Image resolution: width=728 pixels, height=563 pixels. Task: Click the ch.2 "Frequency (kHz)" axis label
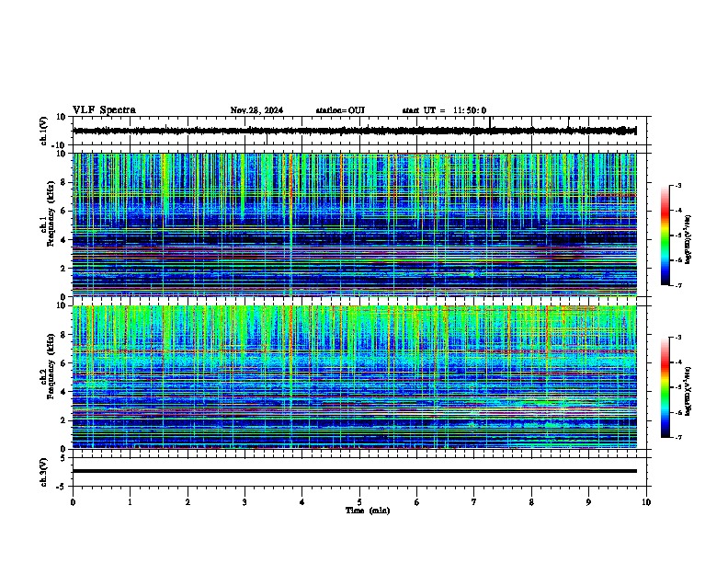51,365
